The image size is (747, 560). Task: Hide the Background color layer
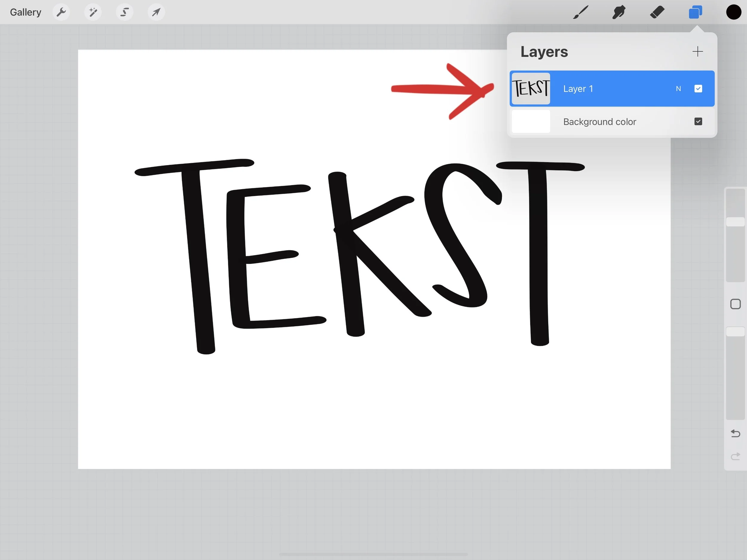(x=698, y=122)
